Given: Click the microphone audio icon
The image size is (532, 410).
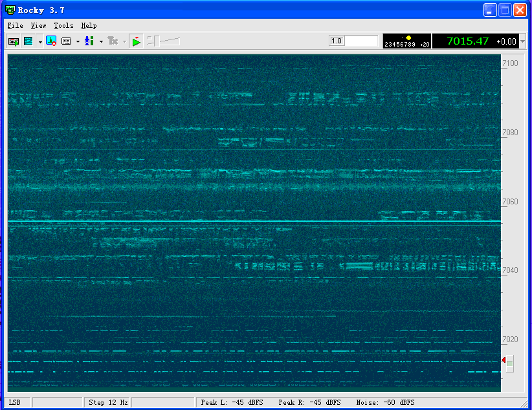Looking at the screenshot, I should tap(89, 41).
